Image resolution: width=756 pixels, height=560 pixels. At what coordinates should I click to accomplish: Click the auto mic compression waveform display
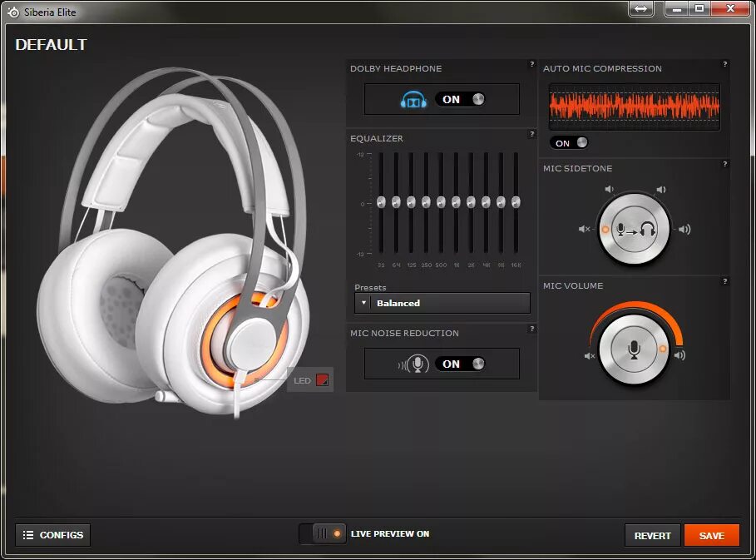pyautogui.click(x=634, y=107)
